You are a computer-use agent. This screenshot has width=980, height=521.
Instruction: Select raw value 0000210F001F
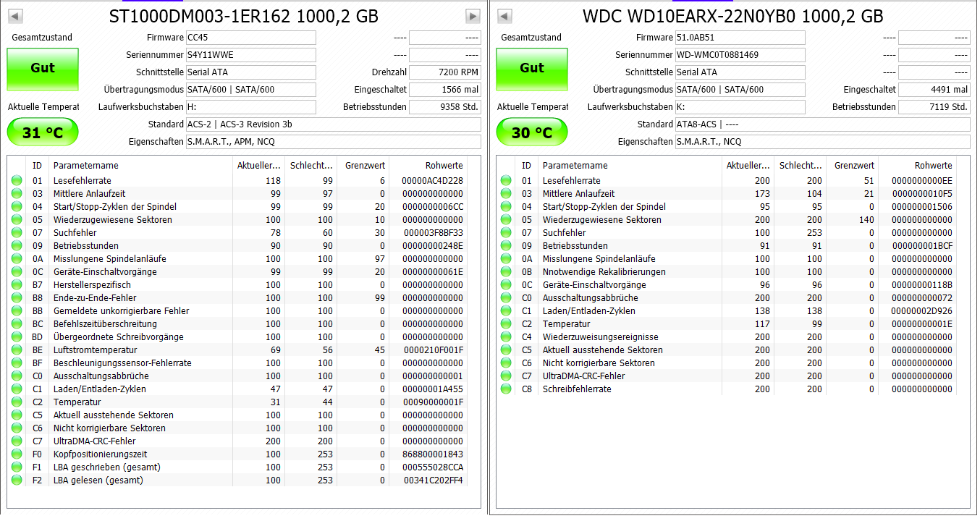coord(433,350)
